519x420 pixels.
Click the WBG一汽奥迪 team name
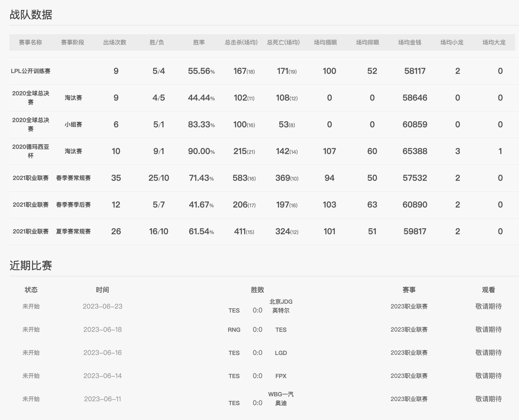pos(281,399)
